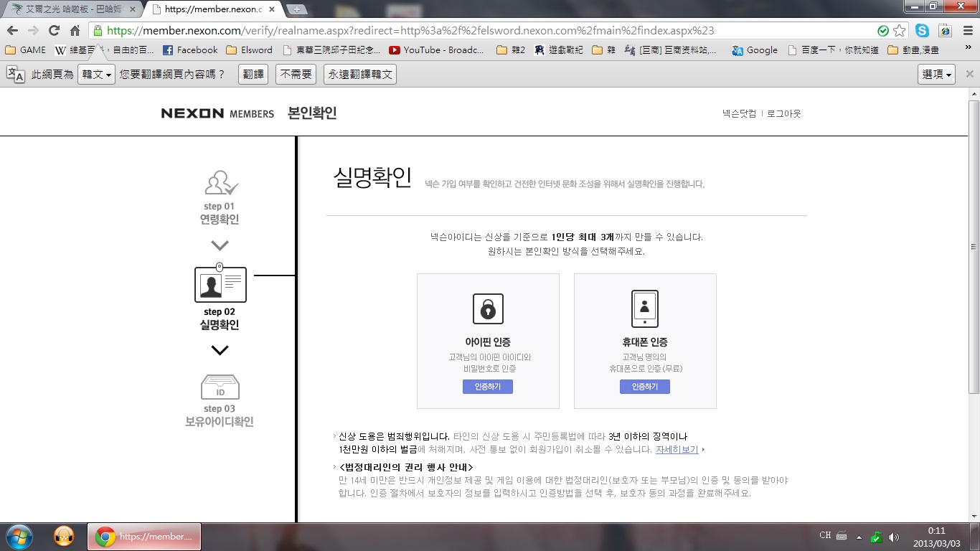The height and width of the screenshot is (551, 980).
Task: Open the 選項 options dropdown
Action: point(936,74)
